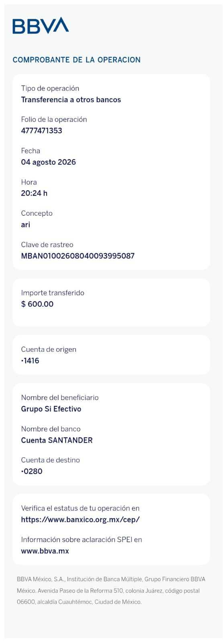The image size is (223, 644).
Task: Click the COMPROBANTE DE LA OPERACION heading
Action: [77, 60]
